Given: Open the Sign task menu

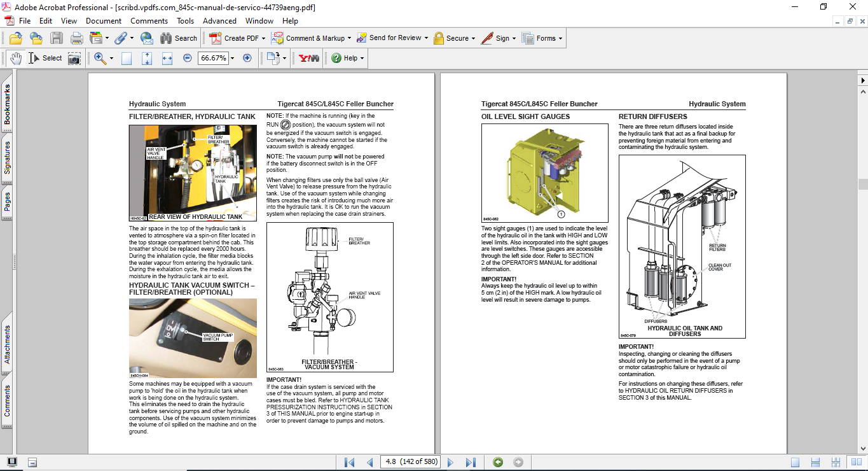Looking at the screenshot, I should point(499,38).
